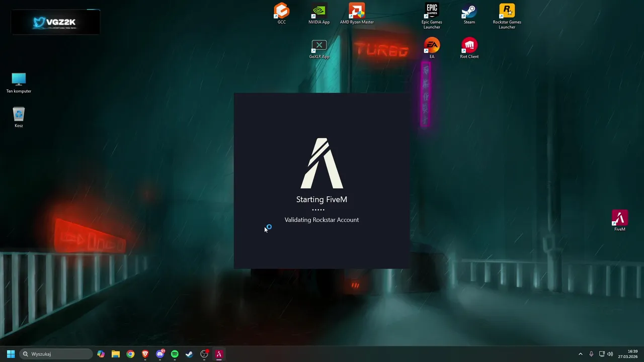Open Discord from the taskbar

160,354
